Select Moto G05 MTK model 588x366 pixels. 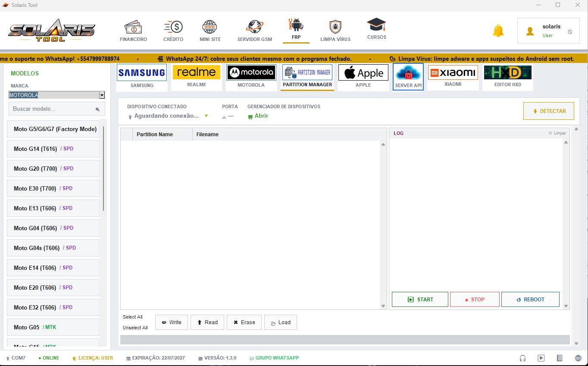(53, 327)
